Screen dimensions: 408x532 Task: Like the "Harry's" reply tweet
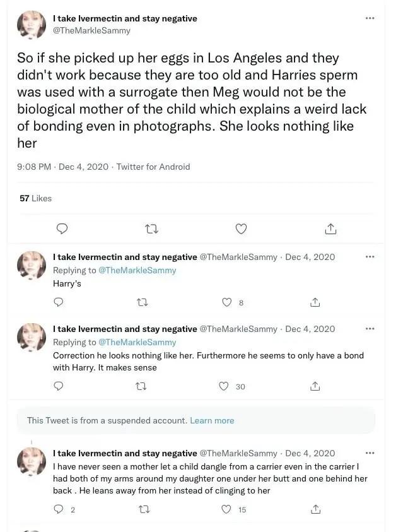[228, 302]
